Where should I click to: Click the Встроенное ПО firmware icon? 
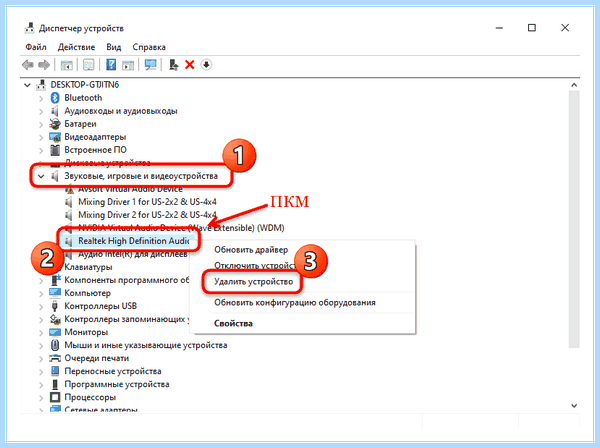point(55,150)
